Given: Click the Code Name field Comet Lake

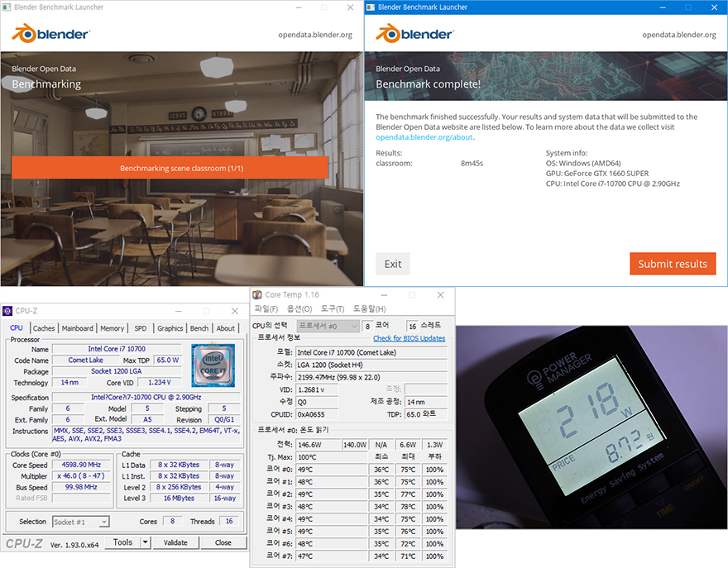Looking at the screenshot, I should (86, 360).
